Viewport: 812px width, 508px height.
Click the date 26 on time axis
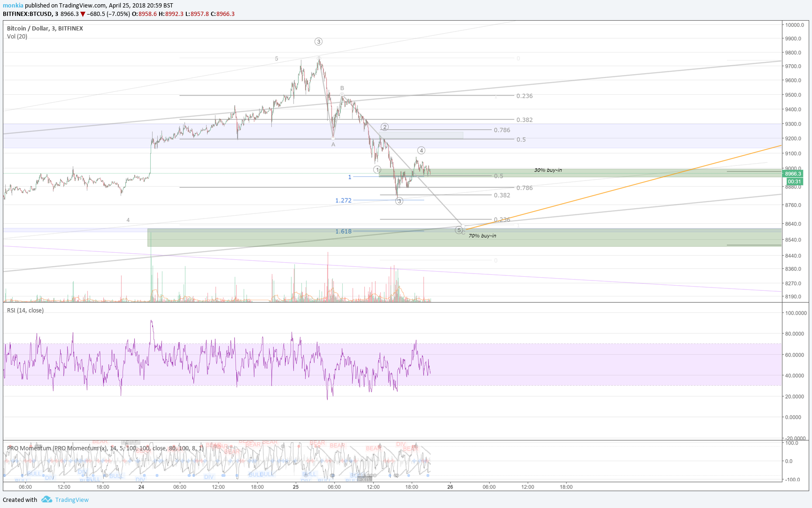450,487
